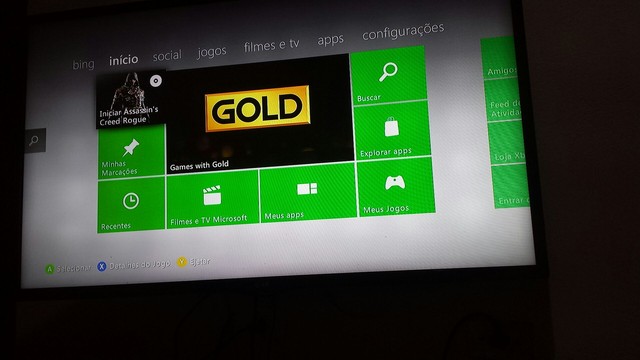This screenshot has height=360, width=640.
Task: Open the configurações tab
Action: click(x=403, y=31)
